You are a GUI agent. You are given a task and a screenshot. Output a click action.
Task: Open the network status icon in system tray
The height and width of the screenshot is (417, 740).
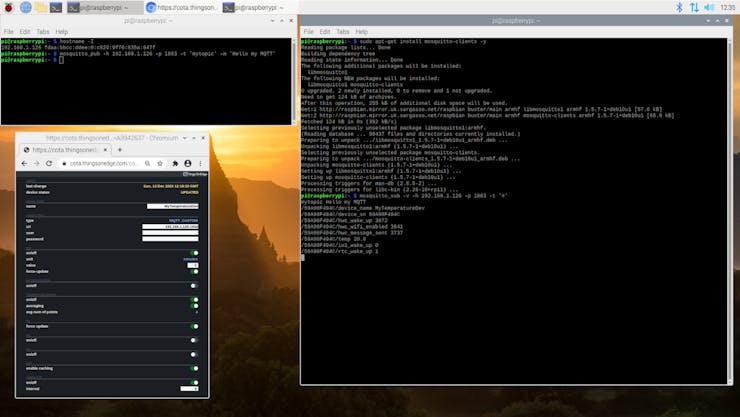coord(695,7)
